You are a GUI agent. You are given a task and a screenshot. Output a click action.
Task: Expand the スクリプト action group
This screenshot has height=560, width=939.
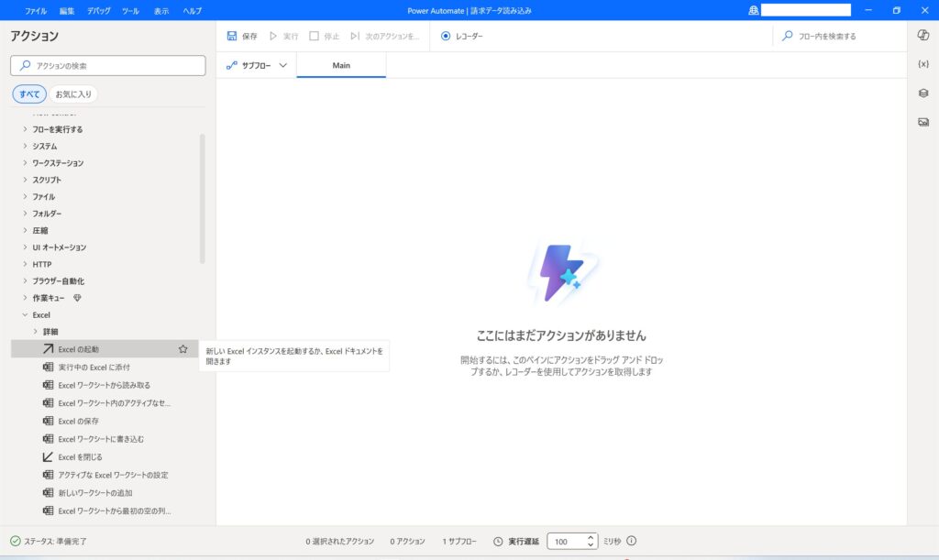25,179
